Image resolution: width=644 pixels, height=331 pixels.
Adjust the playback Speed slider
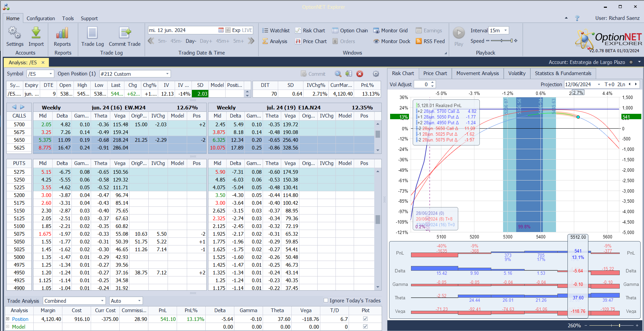[x=502, y=41]
